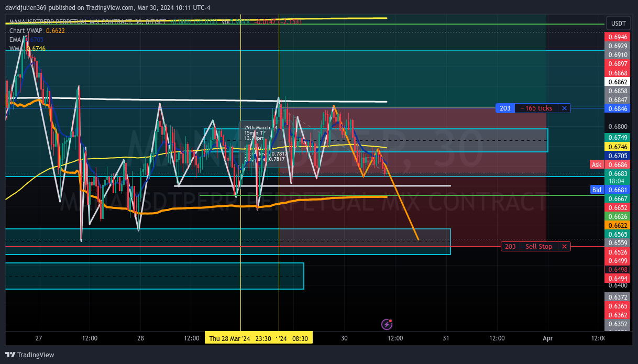Cancel the Sell Stop order
The image size is (638, 364).
(x=564, y=247)
